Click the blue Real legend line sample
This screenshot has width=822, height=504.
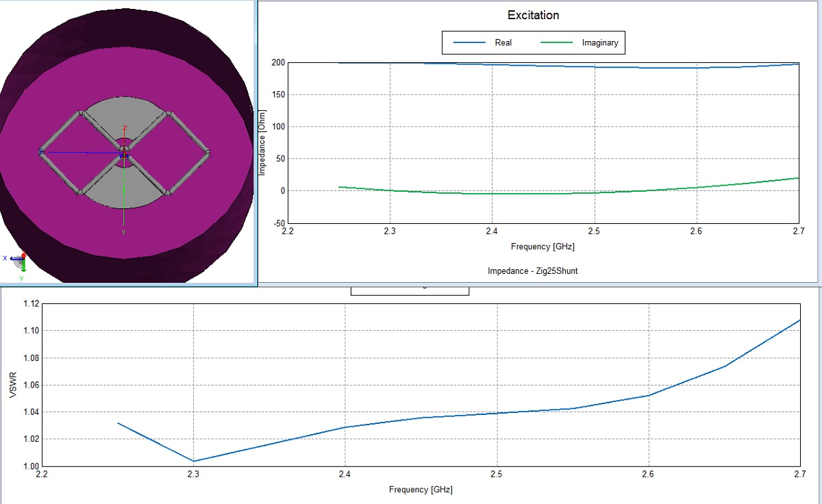pyautogui.click(x=469, y=42)
